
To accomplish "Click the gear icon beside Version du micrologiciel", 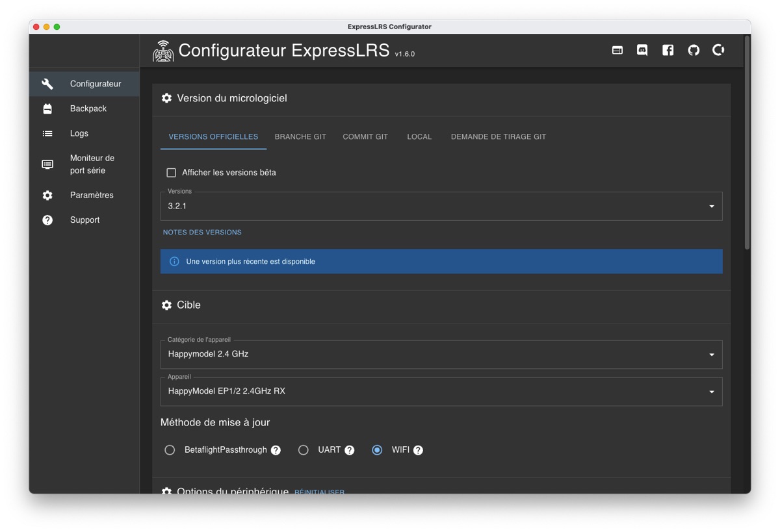I will (x=166, y=98).
